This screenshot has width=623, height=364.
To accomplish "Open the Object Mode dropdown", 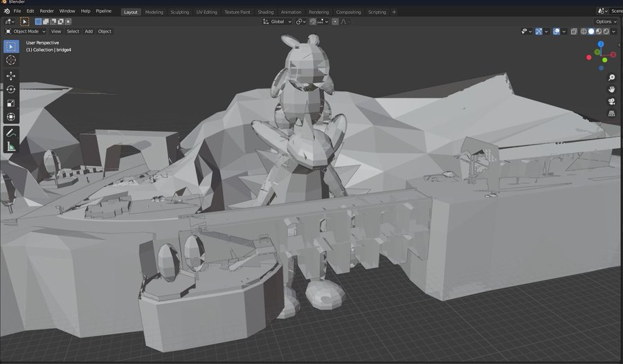I will click(26, 31).
